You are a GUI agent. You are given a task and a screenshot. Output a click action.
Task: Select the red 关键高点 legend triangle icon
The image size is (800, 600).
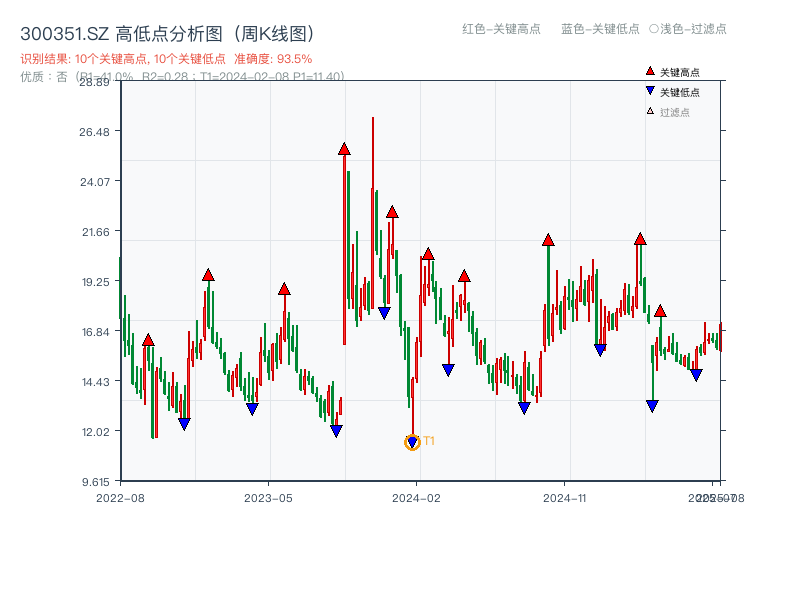(x=650, y=71)
